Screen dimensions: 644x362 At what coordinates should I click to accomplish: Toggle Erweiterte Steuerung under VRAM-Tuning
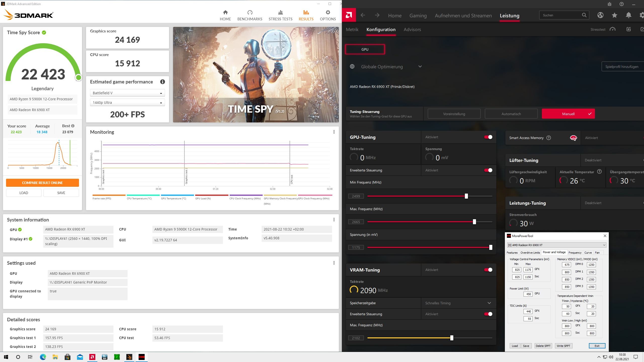tap(488, 314)
